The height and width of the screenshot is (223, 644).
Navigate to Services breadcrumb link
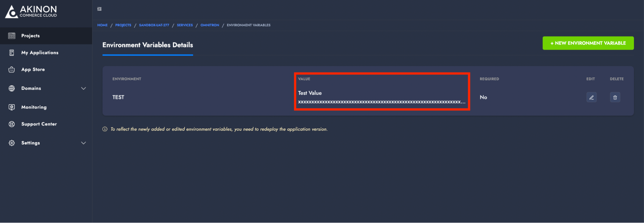pos(185,25)
